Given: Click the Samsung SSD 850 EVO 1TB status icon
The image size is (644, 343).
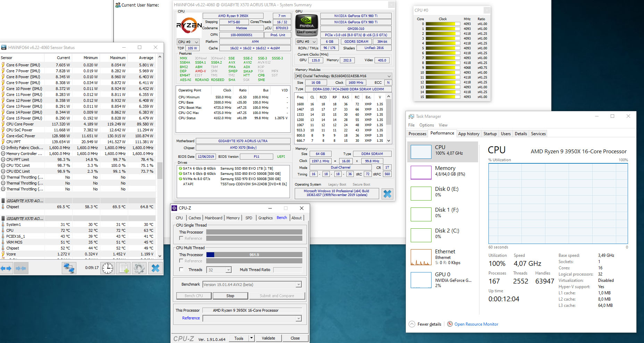Looking at the screenshot, I should coord(181,168).
